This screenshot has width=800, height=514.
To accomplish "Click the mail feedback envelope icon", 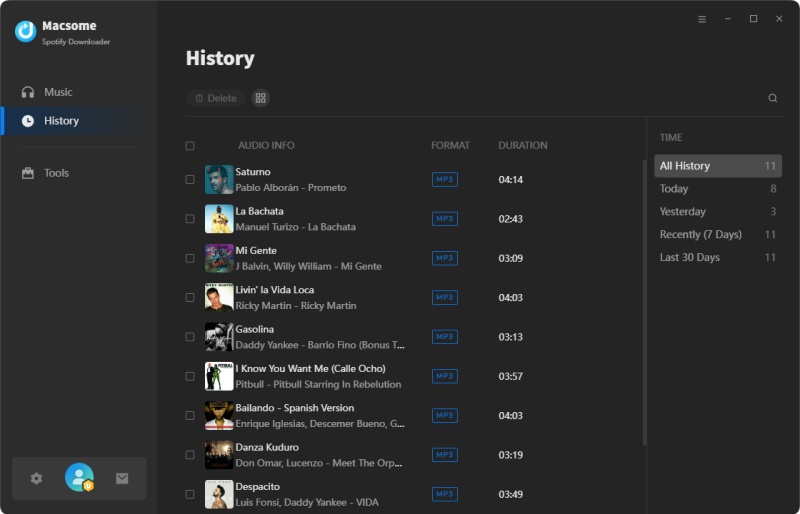I will [x=122, y=478].
